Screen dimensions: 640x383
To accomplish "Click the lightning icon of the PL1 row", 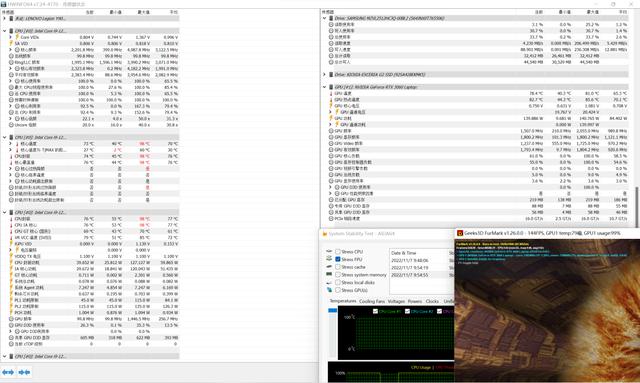I will (x=11, y=300).
